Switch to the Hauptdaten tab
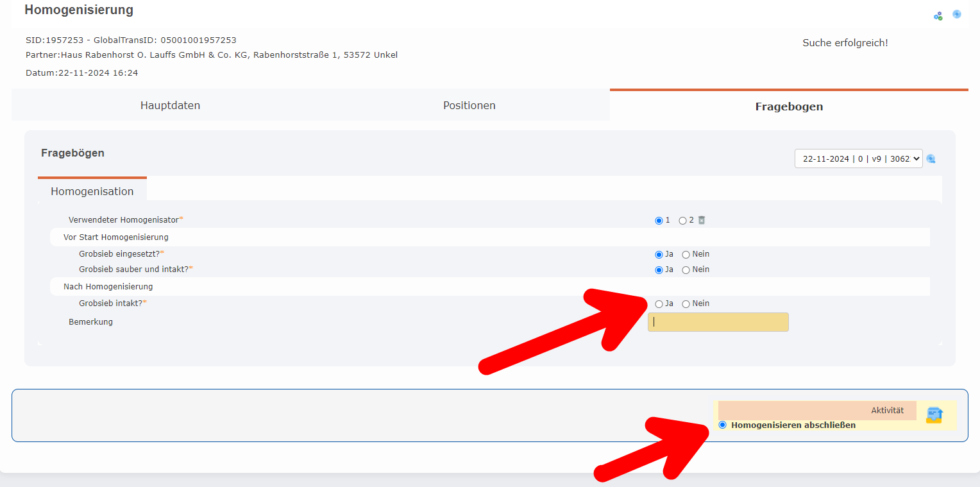This screenshot has width=980, height=487. tap(170, 105)
